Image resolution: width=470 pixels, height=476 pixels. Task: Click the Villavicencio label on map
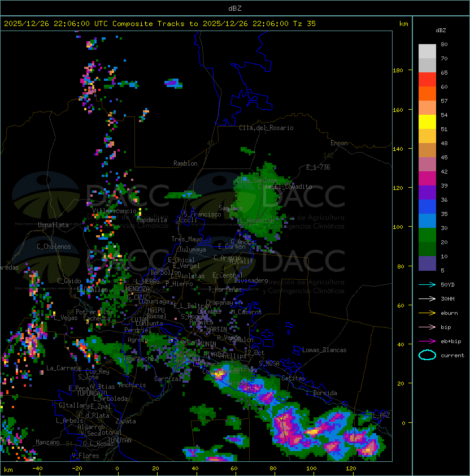click(114, 211)
